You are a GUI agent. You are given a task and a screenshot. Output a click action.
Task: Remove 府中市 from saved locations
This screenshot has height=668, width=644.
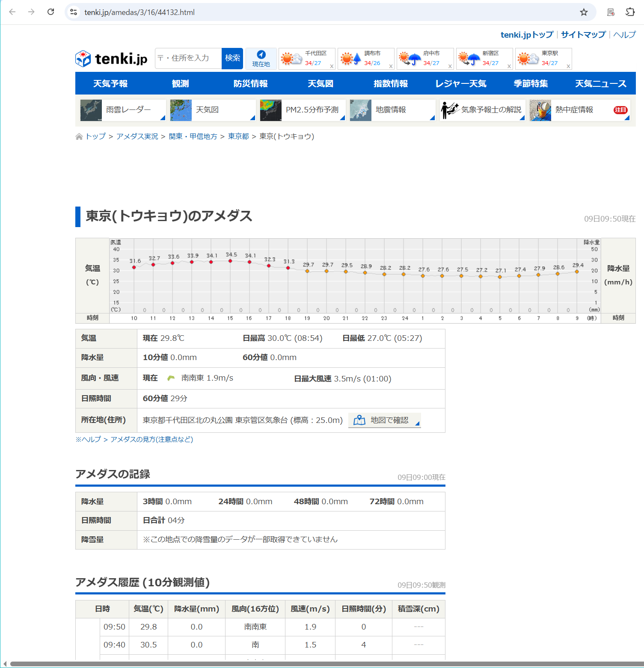(x=450, y=66)
